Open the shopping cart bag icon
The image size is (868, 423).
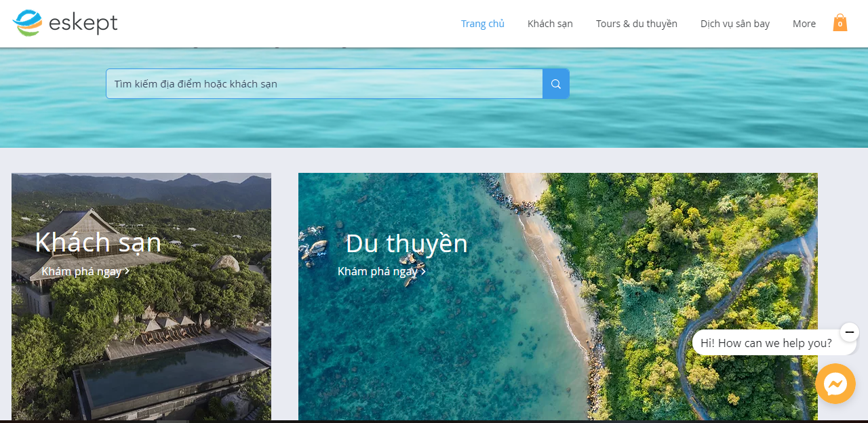pyautogui.click(x=840, y=23)
